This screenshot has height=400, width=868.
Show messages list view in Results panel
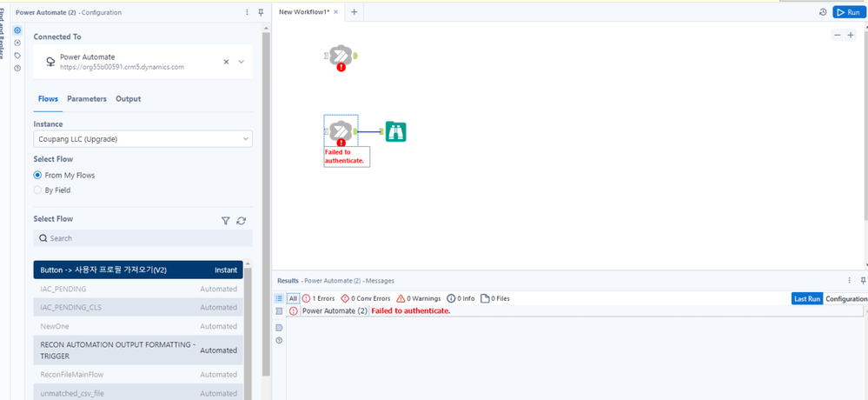279,298
